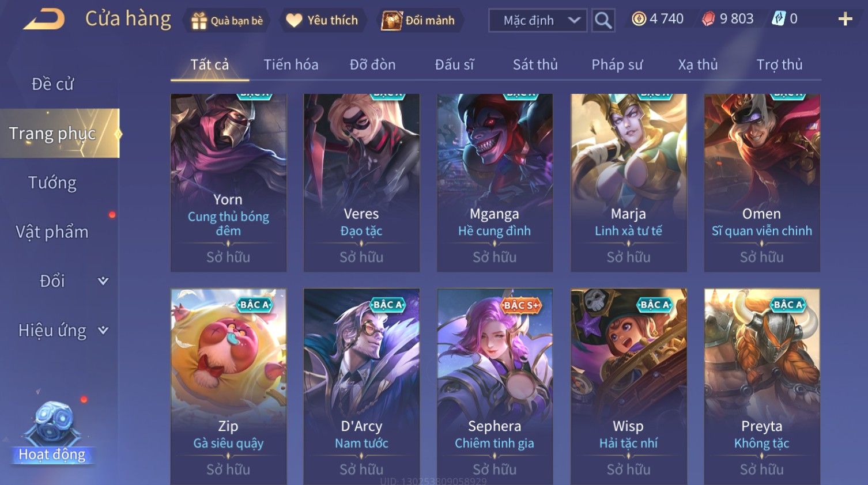Open the Mặc định sort dropdown
The height and width of the screenshot is (485, 868).
point(538,20)
